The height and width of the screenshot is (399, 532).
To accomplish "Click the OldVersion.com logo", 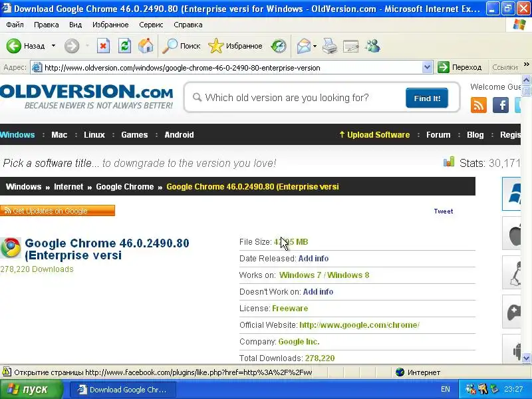I will pos(86,96).
